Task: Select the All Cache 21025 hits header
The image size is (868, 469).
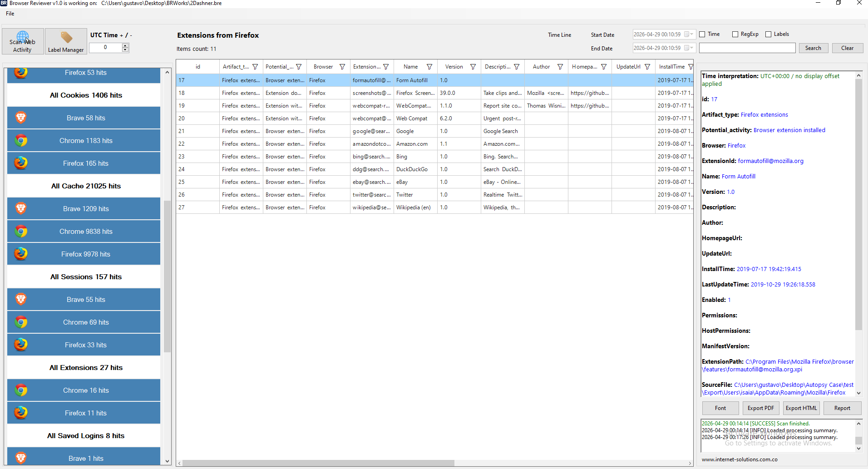Action: (x=84, y=186)
